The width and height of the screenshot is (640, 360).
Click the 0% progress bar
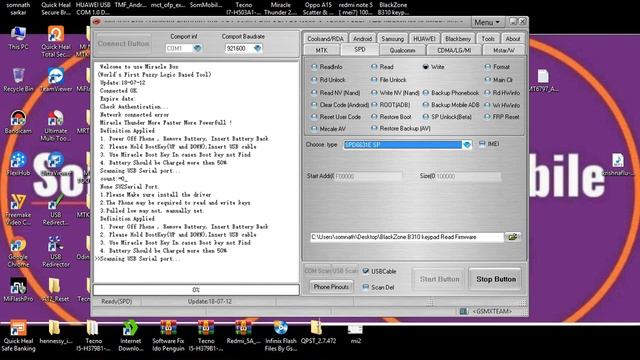[x=196, y=289]
